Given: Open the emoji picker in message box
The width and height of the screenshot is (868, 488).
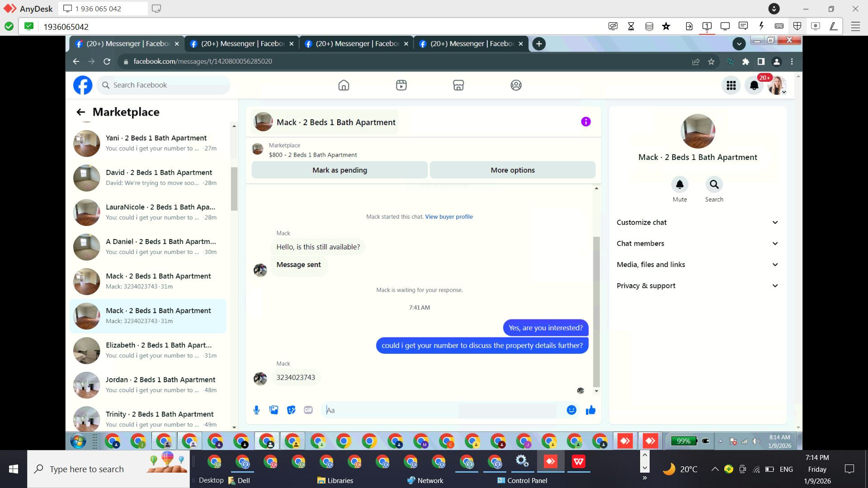Looking at the screenshot, I should pyautogui.click(x=571, y=410).
